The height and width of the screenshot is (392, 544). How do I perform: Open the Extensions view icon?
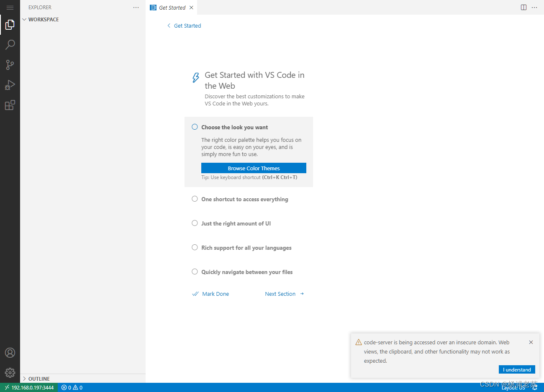coord(10,105)
